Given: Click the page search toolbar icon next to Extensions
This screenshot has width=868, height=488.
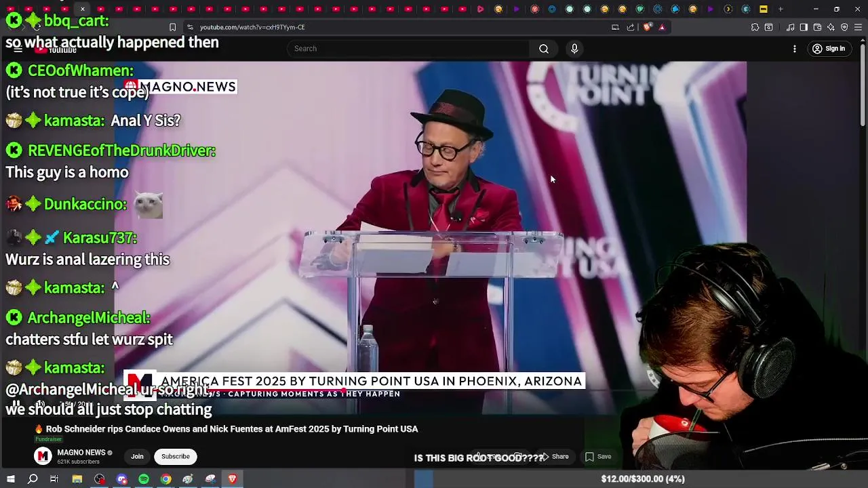Looking at the screenshot, I should point(768,27).
